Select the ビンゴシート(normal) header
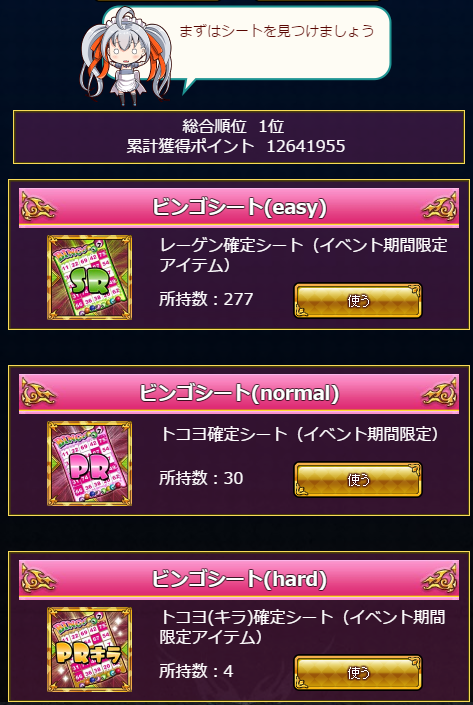This screenshot has width=473, height=705. coord(239,394)
